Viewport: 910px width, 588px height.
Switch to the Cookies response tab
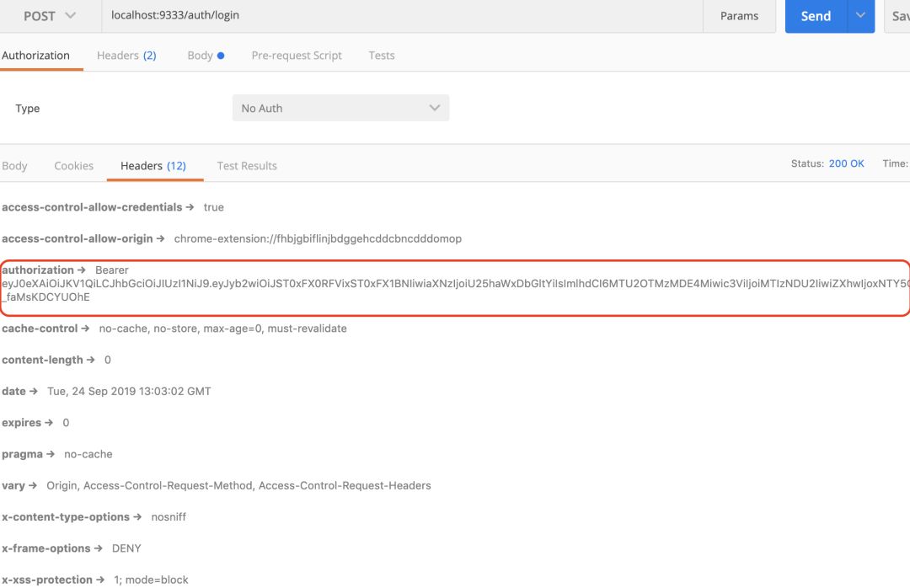pos(73,165)
